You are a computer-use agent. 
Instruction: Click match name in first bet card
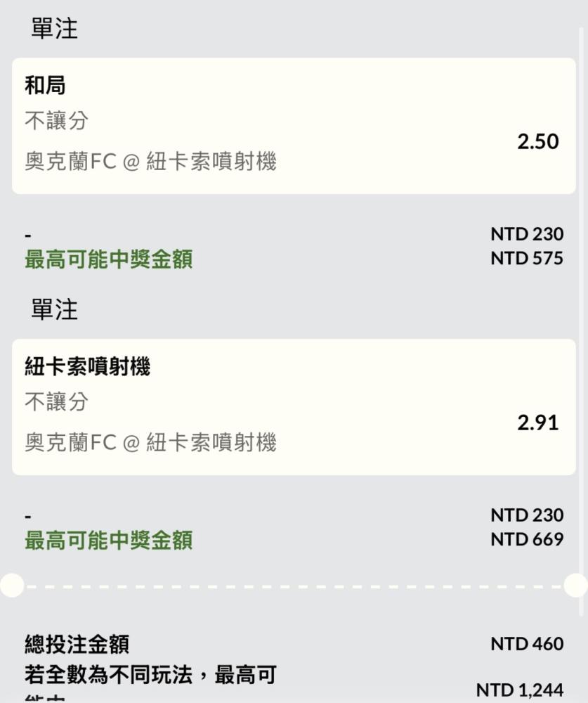pyautogui.click(x=150, y=162)
